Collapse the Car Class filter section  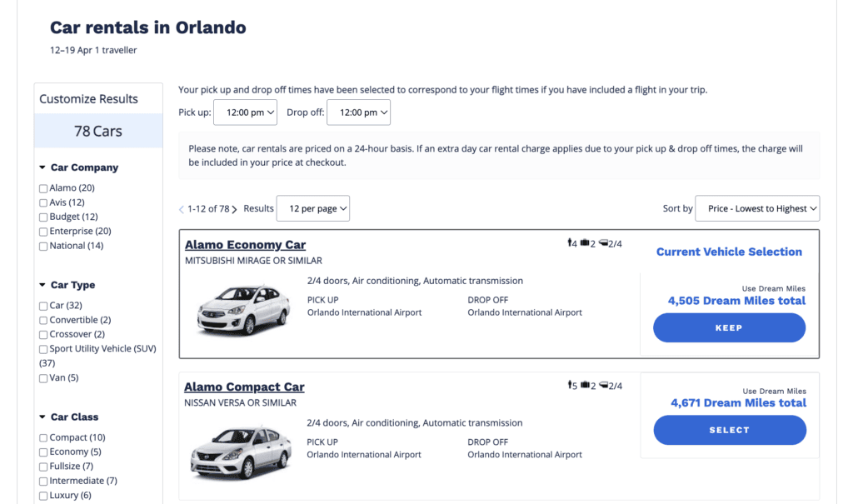click(x=42, y=417)
